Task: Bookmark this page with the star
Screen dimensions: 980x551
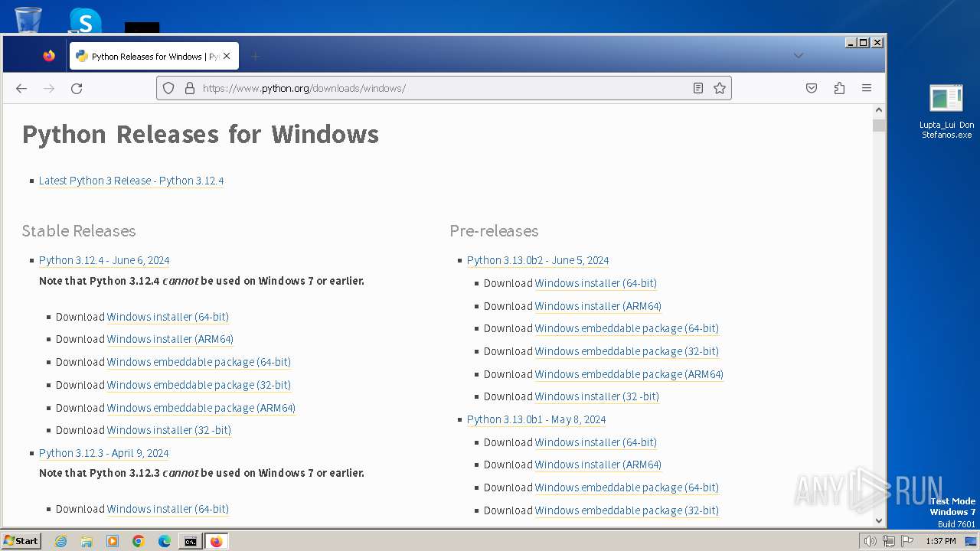Action: tap(720, 88)
